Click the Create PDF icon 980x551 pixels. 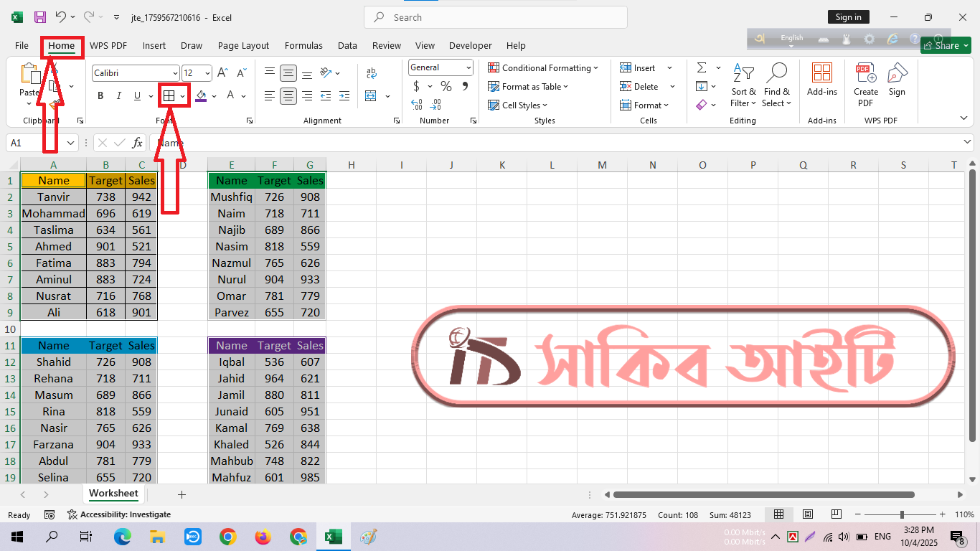865,85
